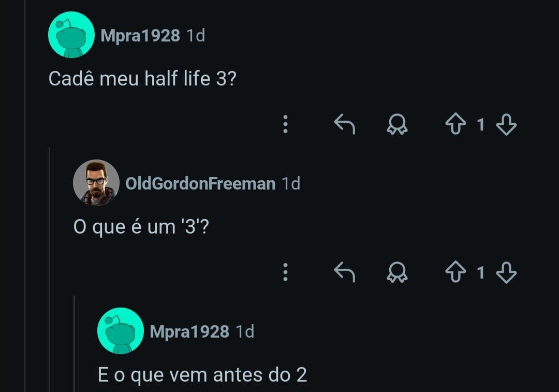Screen dimensions: 559x392
Task: Open the first Mpra1928 username link
Action: coord(140,36)
